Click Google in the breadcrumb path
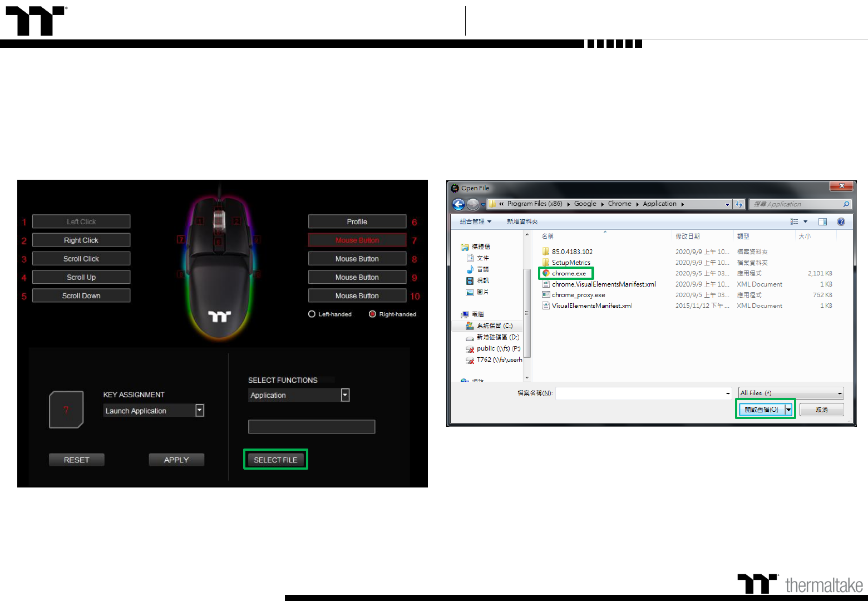The image size is (868, 601). (x=585, y=204)
